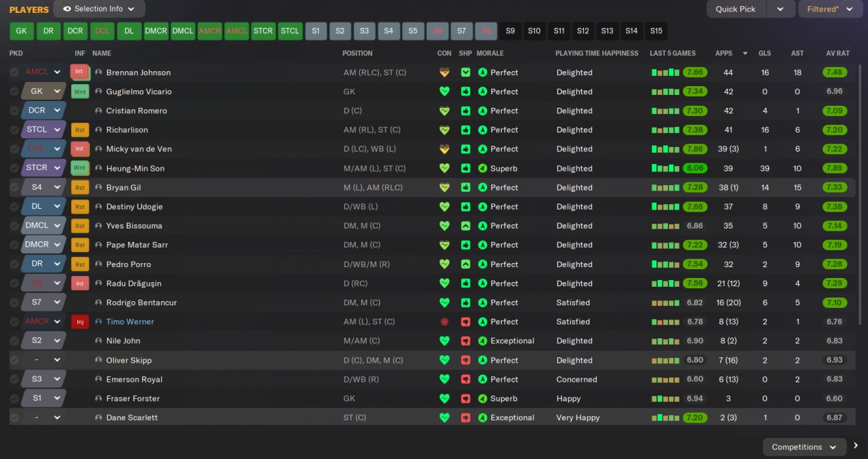868x459 pixels.
Task: Click Emerson Royal's last 5 games form bar
Action: [x=665, y=380]
